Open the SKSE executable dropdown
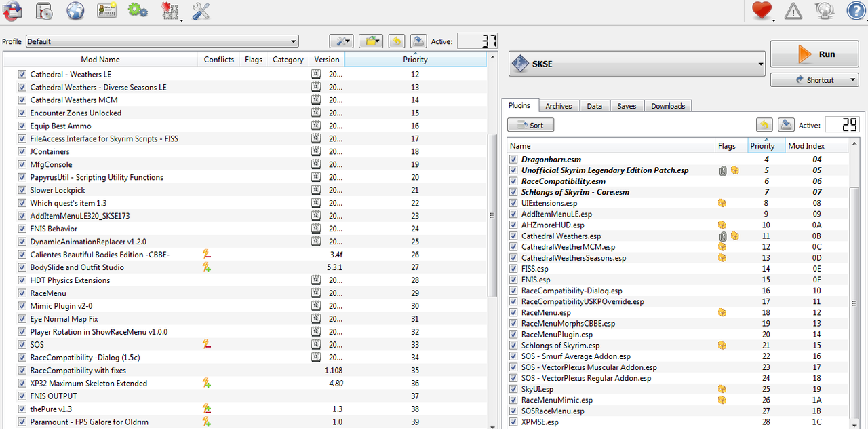Screen dimensions: 868x429 tap(637, 64)
